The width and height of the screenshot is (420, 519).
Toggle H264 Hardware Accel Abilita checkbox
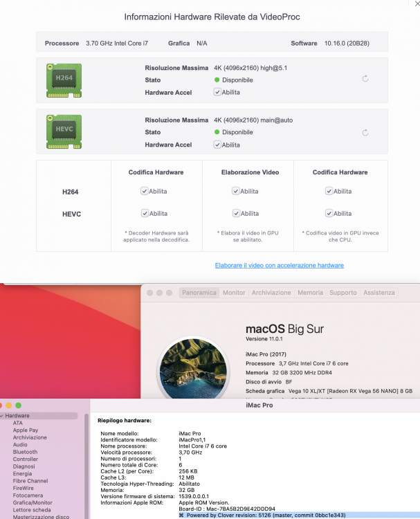pos(217,92)
